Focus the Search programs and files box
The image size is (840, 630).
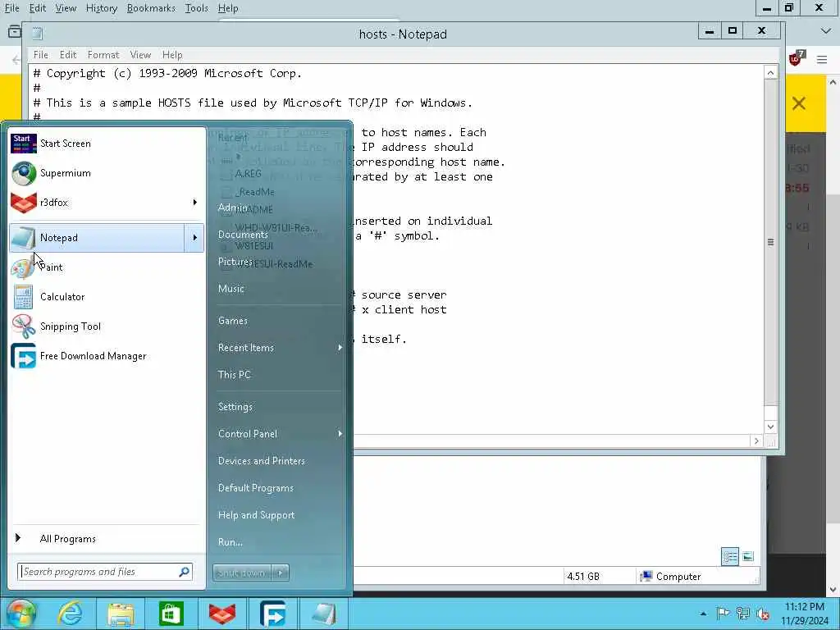coord(99,572)
